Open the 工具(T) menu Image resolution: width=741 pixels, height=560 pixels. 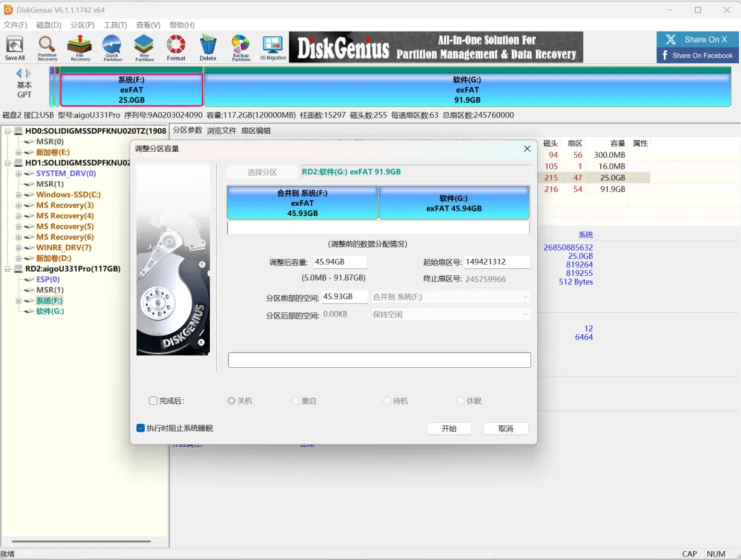click(x=115, y=25)
